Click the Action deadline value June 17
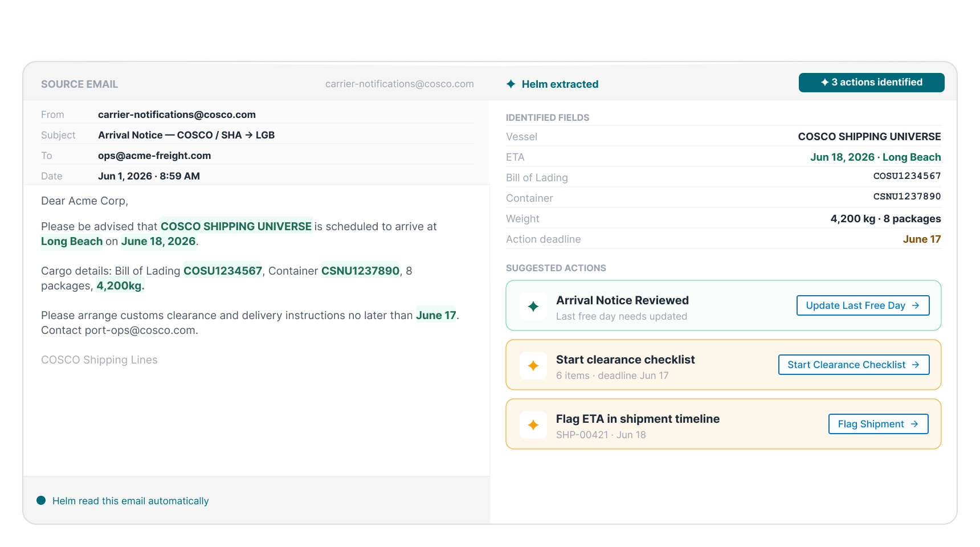This screenshot has width=980, height=547. pyautogui.click(x=921, y=239)
